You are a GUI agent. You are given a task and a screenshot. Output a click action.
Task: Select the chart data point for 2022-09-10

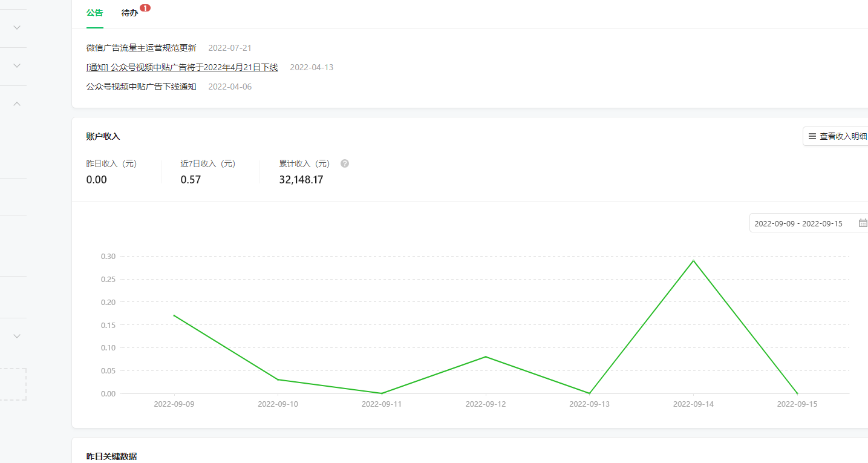(x=278, y=379)
